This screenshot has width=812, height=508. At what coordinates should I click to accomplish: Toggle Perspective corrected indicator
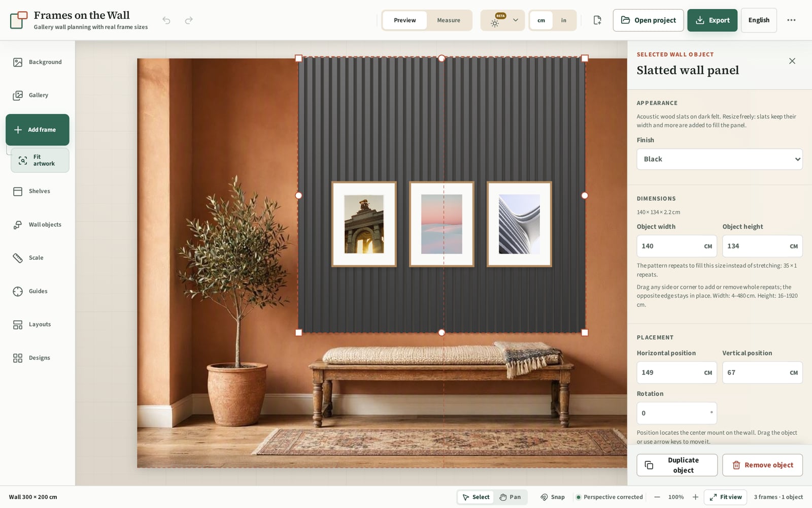609,497
